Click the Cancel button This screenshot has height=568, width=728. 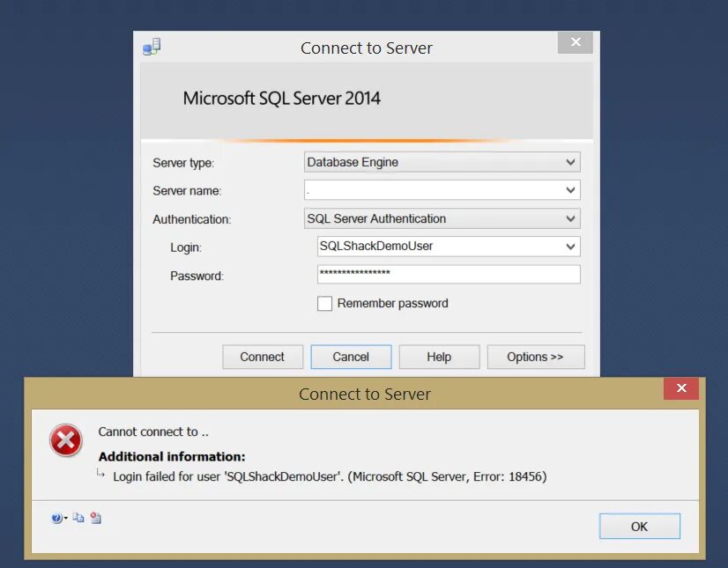tap(351, 357)
